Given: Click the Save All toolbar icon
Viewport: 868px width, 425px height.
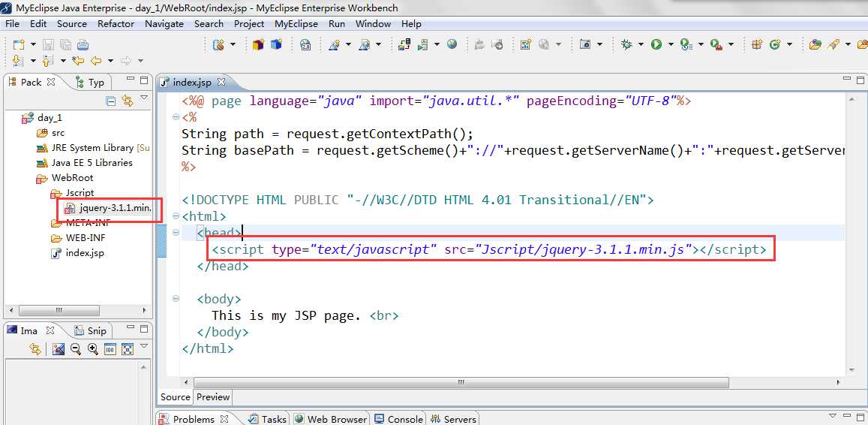Looking at the screenshot, I should click(65, 45).
